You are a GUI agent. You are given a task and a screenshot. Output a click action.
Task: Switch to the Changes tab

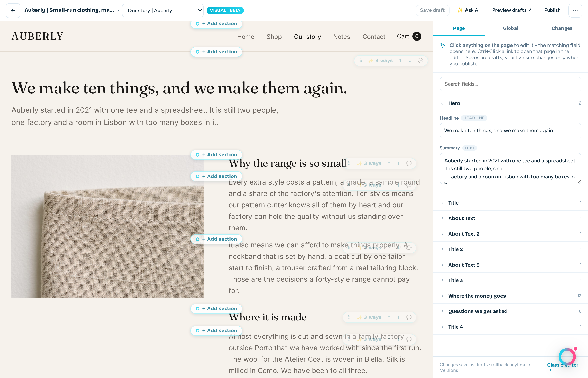[x=562, y=28]
